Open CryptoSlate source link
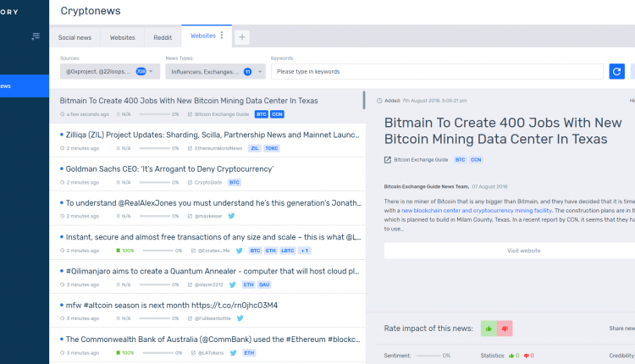The height and width of the screenshot is (364, 635). (208, 182)
